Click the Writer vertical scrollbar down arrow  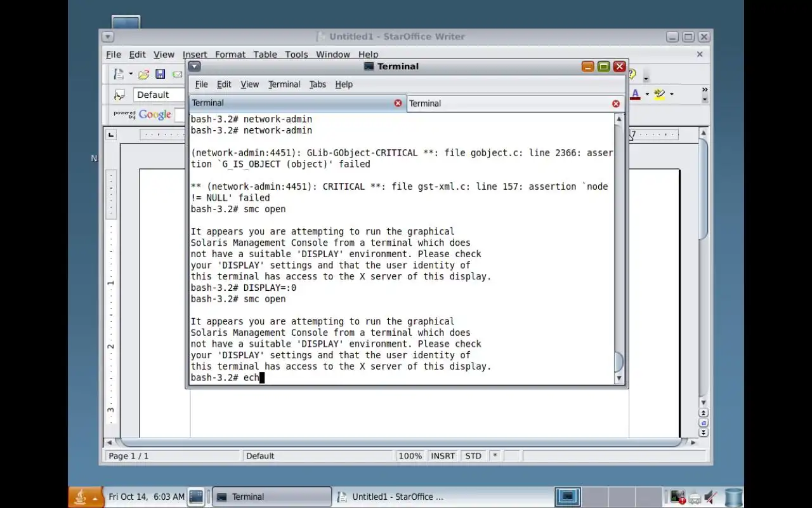704,403
